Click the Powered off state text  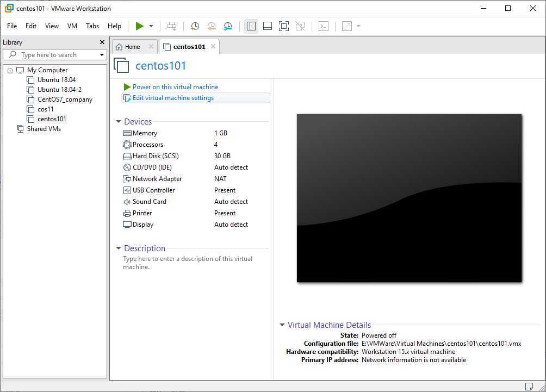[x=379, y=335]
